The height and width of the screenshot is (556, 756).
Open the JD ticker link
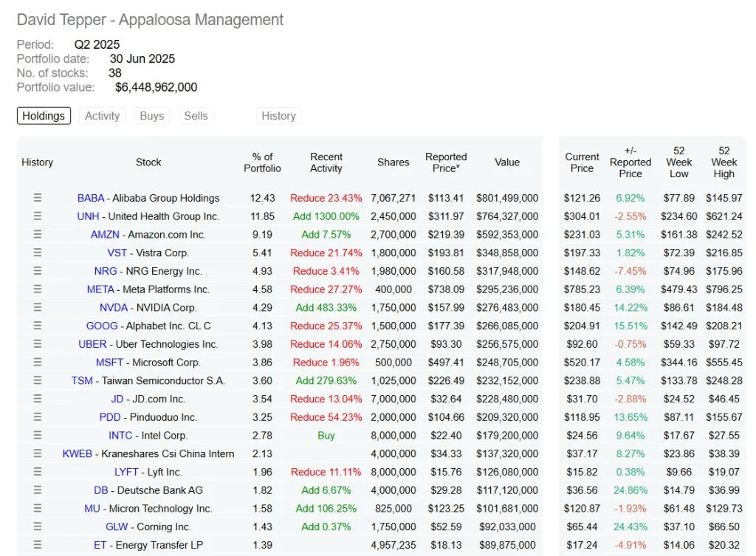coord(117,399)
